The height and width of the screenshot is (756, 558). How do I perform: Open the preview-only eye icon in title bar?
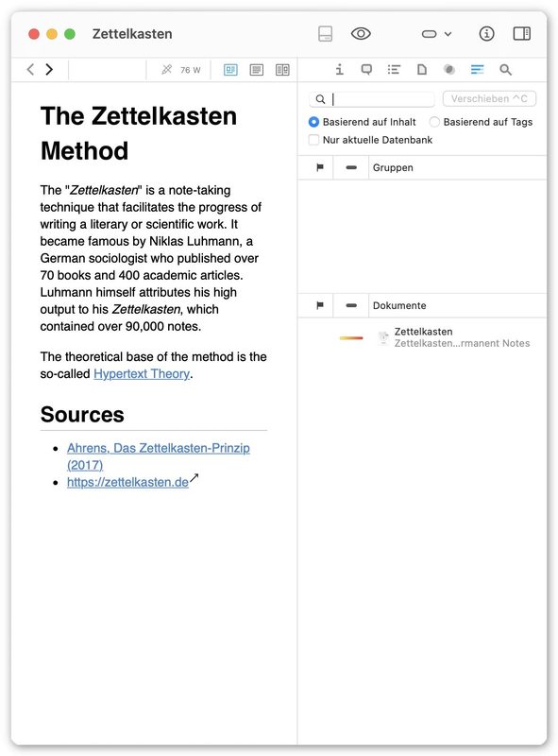[x=361, y=34]
